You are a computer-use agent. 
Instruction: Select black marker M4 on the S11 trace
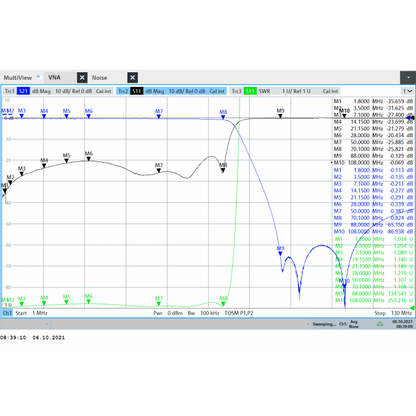pos(44,163)
